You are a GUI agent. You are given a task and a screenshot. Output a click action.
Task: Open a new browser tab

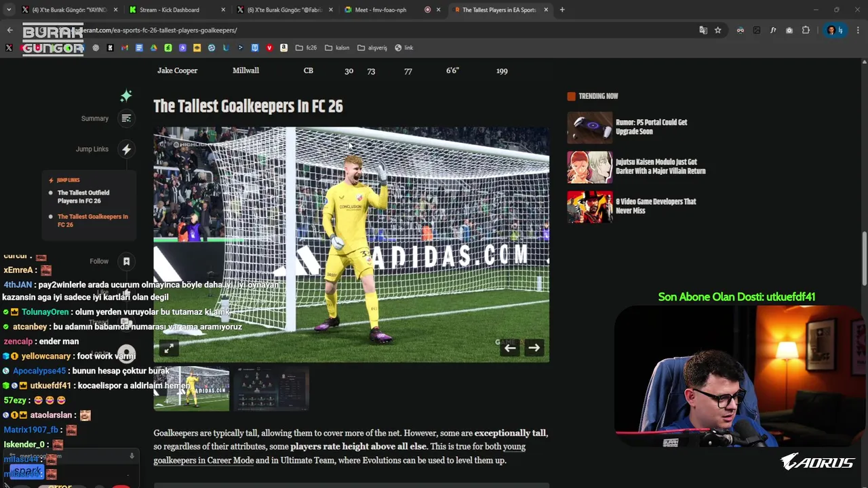tap(562, 9)
